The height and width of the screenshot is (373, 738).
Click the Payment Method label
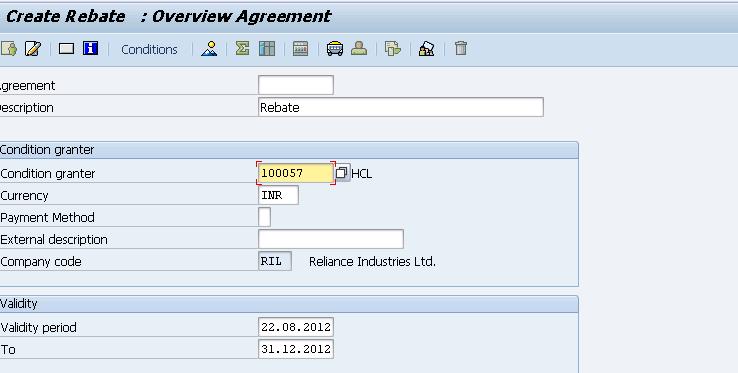click(x=47, y=218)
